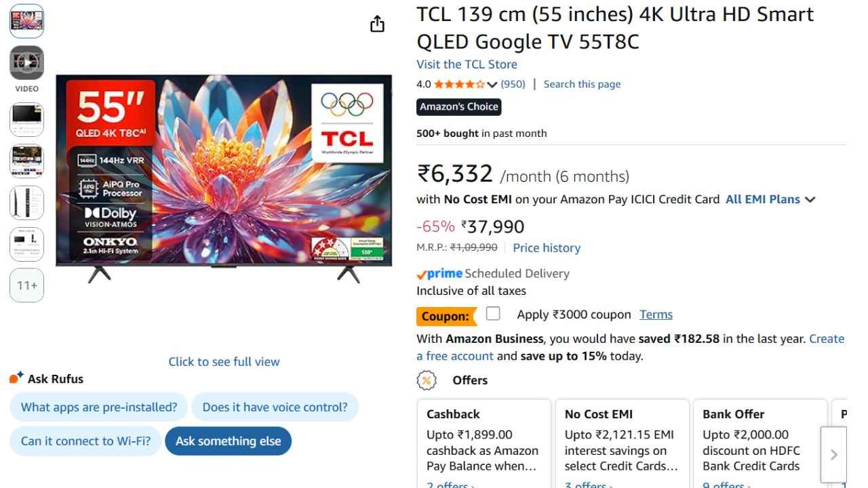Tick the ₹3000 coupon checkbox

493,313
